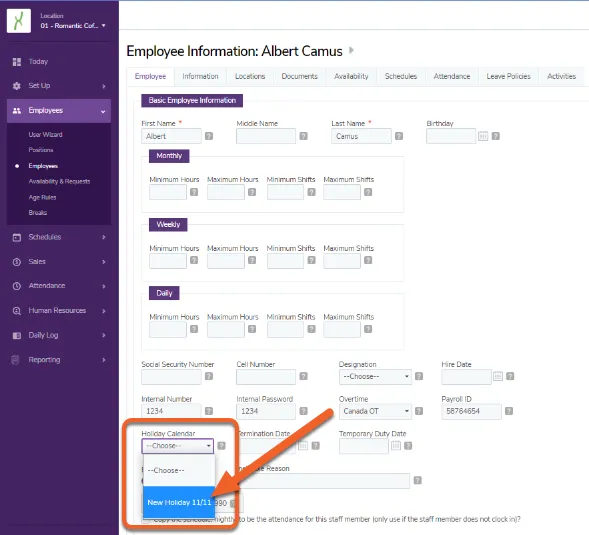Screen dimensions: 589x535
Task: Open the Today dashboard icon
Action: pyautogui.click(x=17, y=62)
